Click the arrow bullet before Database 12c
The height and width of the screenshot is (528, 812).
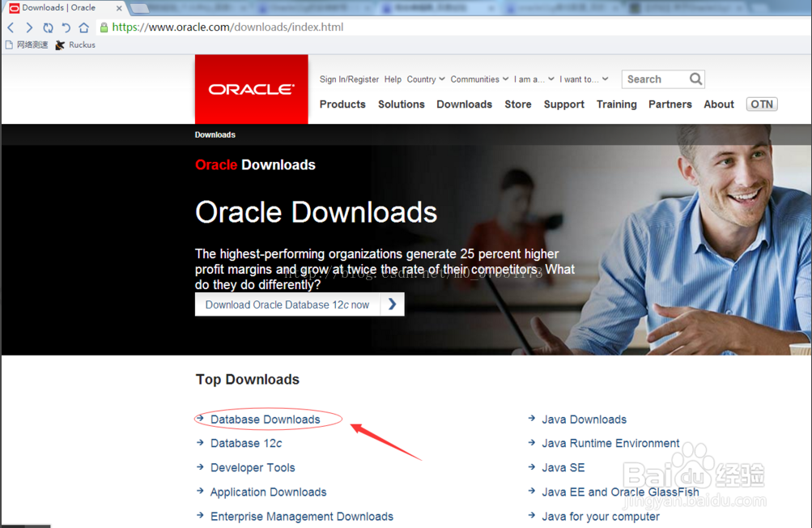[201, 442]
